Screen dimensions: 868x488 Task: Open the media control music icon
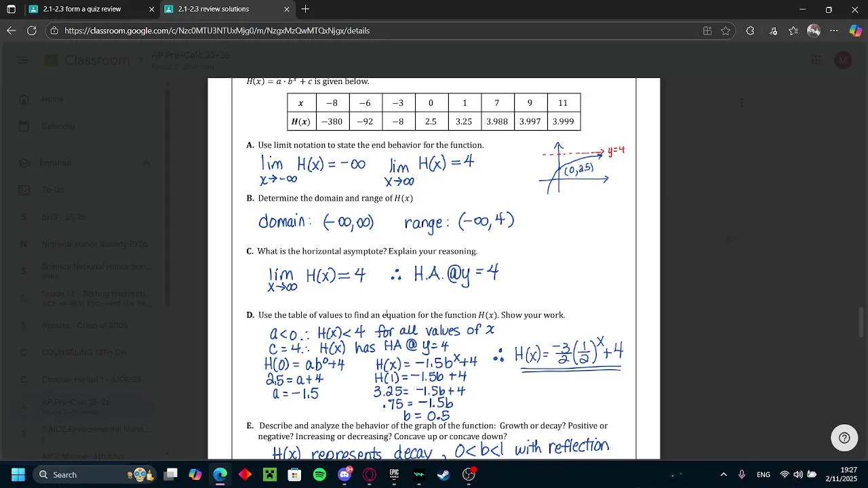(773, 30)
